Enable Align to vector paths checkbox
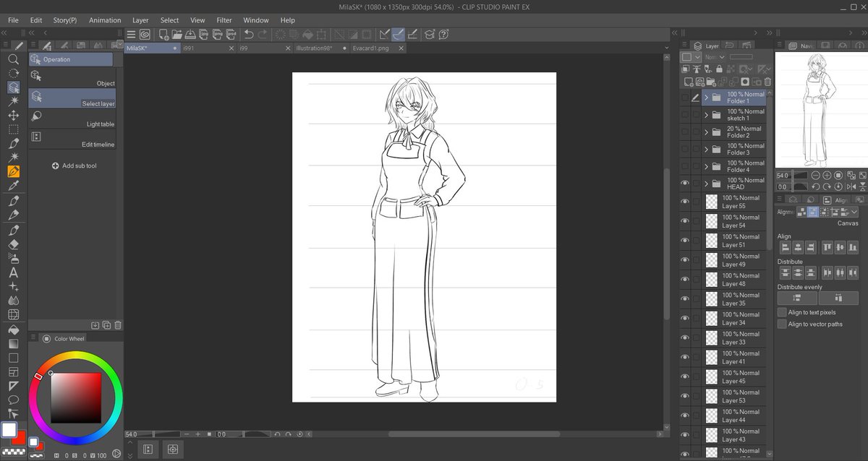Screen dimensions: 868x461 pyautogui.click(x=782, y=324)
